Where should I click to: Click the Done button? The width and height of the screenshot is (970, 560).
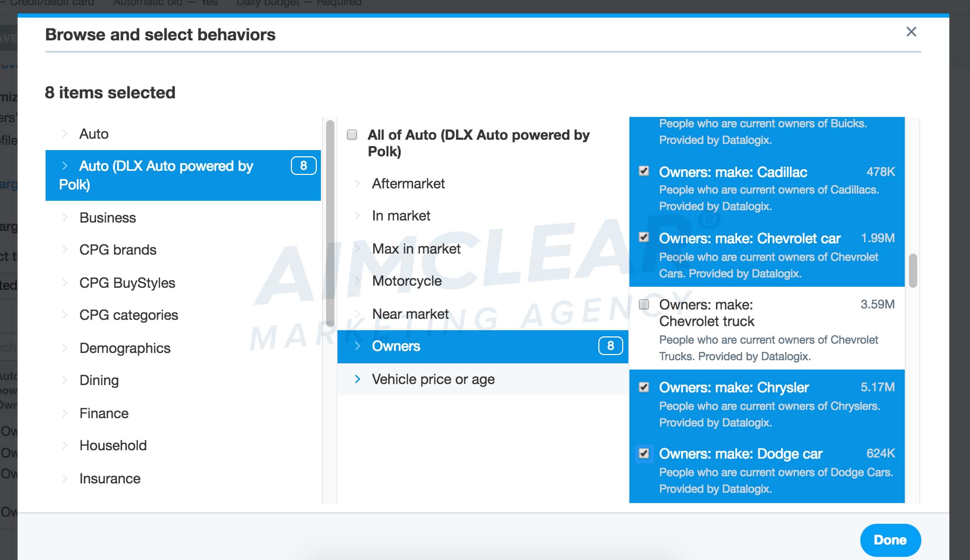click(890, 540)
